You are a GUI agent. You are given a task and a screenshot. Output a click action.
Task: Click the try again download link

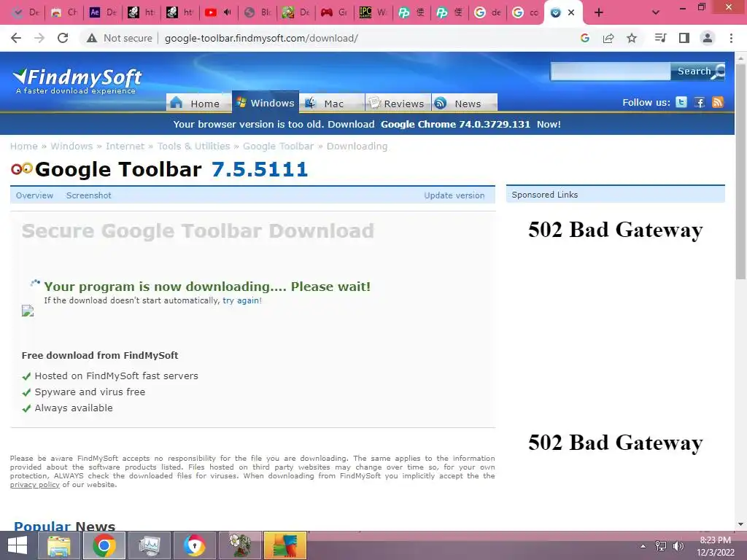click(241, 300)
